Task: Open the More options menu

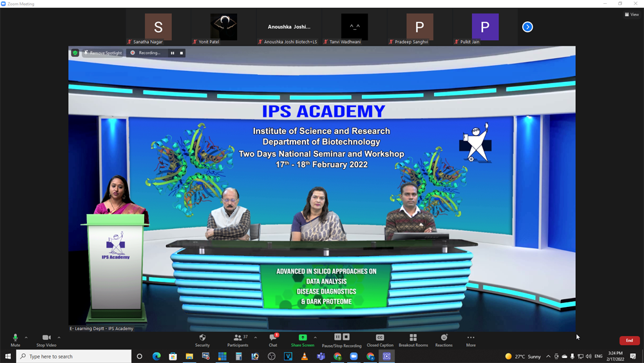Action: coord(471,340)
